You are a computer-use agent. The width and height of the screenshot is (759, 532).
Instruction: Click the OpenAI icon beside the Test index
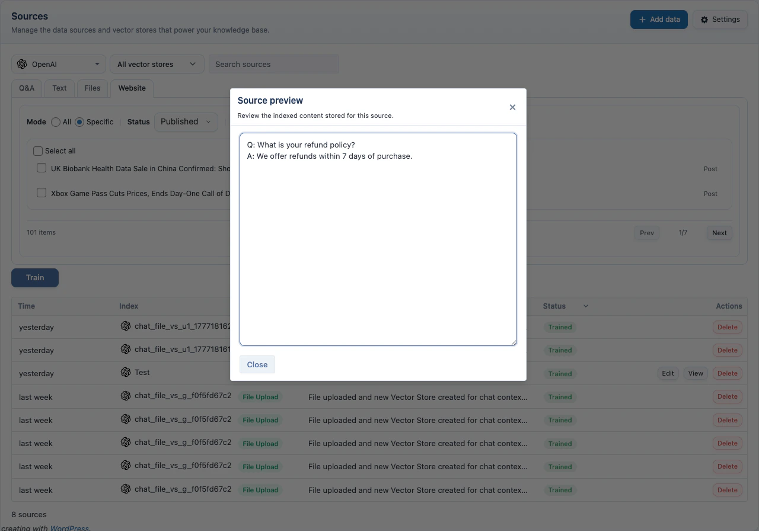(126, 372)
